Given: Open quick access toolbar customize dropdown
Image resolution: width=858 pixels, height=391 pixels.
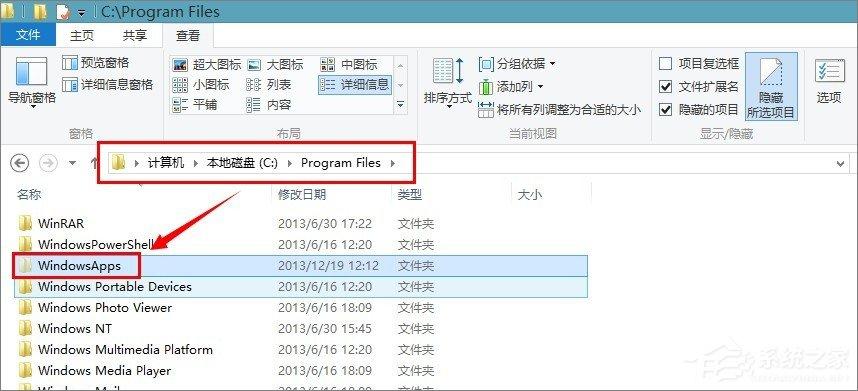Looking at the screenshot, I should point(81,12).
